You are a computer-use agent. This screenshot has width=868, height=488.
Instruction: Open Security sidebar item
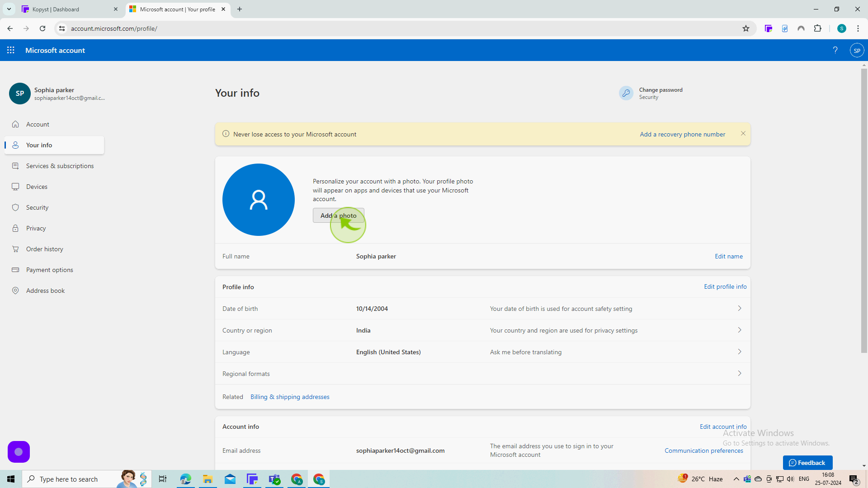(54, 207)
